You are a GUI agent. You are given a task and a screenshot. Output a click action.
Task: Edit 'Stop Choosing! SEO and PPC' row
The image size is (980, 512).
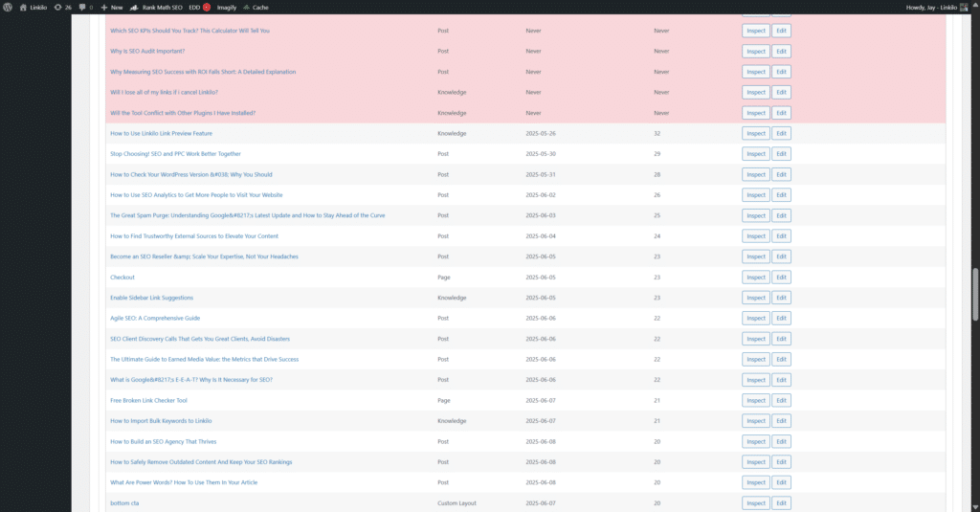[x=781, y=154]
